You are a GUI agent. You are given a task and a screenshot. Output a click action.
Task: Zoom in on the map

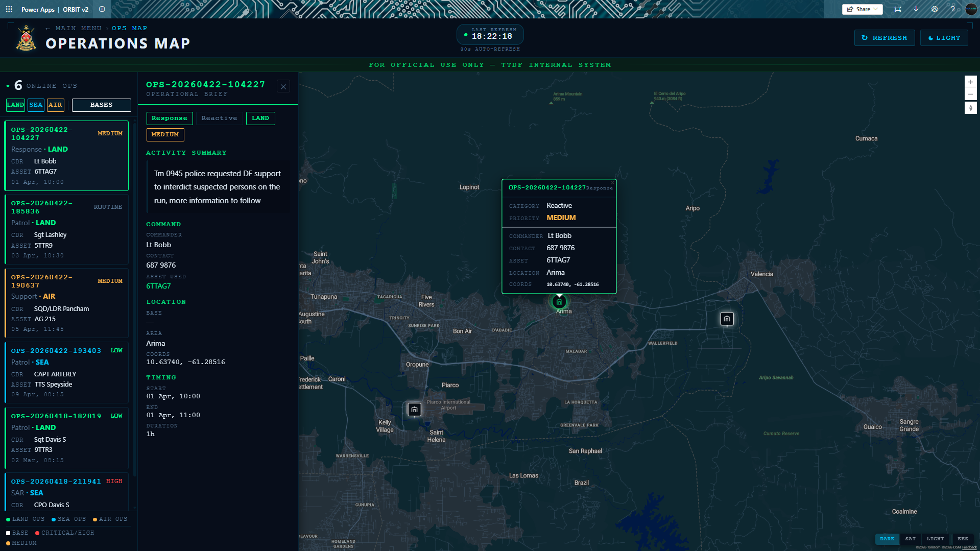click(x=970, y=82)
